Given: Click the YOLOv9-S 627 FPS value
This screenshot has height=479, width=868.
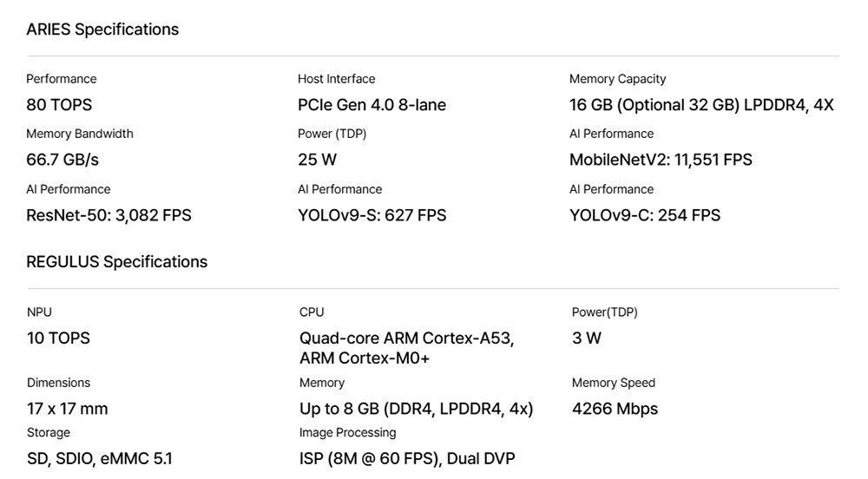Looking at the screenshot, I should coord(372,215).
